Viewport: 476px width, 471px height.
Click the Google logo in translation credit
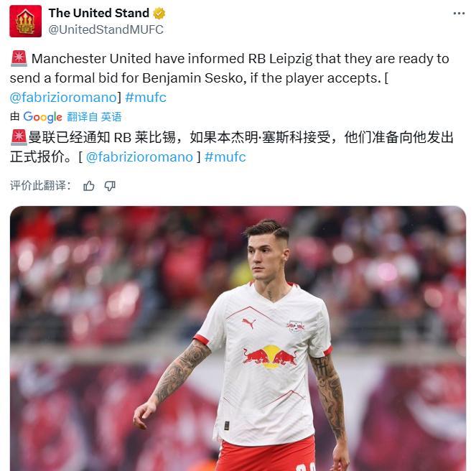click(43, 117)
